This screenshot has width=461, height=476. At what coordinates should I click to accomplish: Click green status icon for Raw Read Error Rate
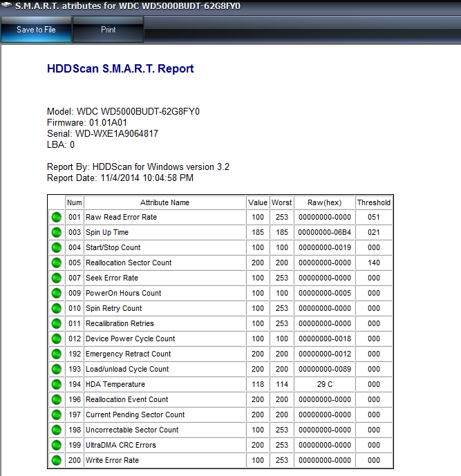[57, 217]
